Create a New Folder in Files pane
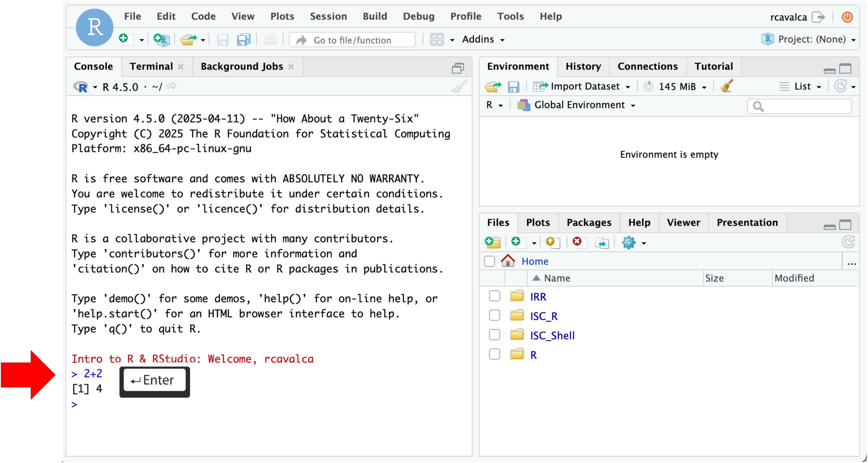This screenshot has height=463, width=868. 493,242
